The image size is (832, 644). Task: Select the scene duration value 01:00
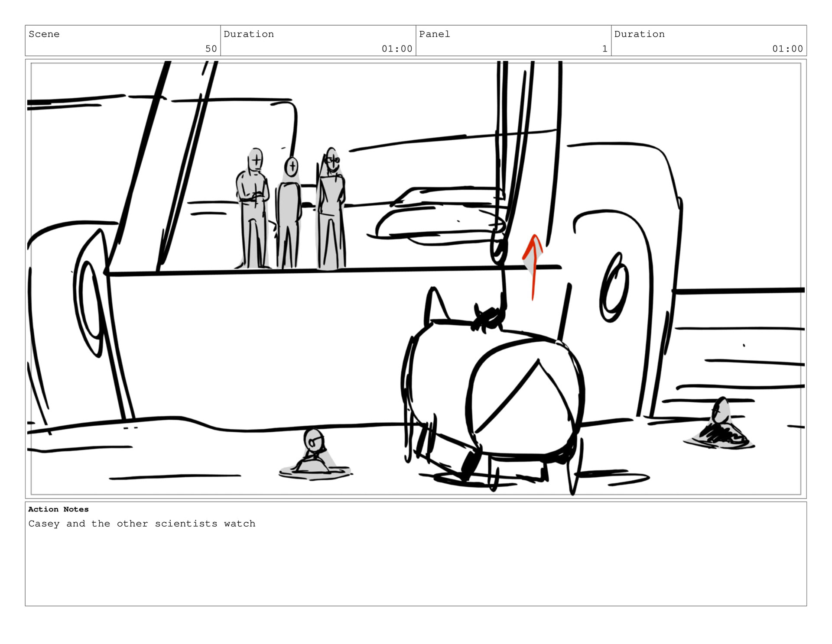396,49
